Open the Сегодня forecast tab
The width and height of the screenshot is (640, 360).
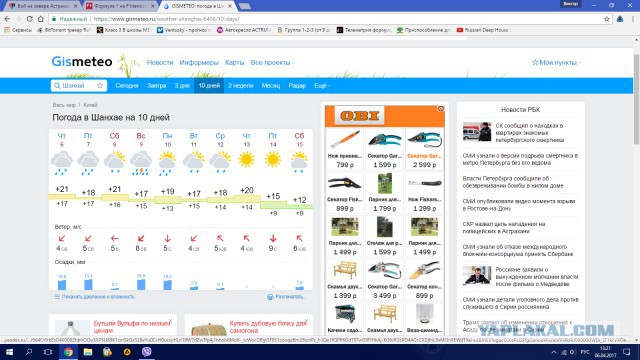pyautogui.click(x=127, y=86)
